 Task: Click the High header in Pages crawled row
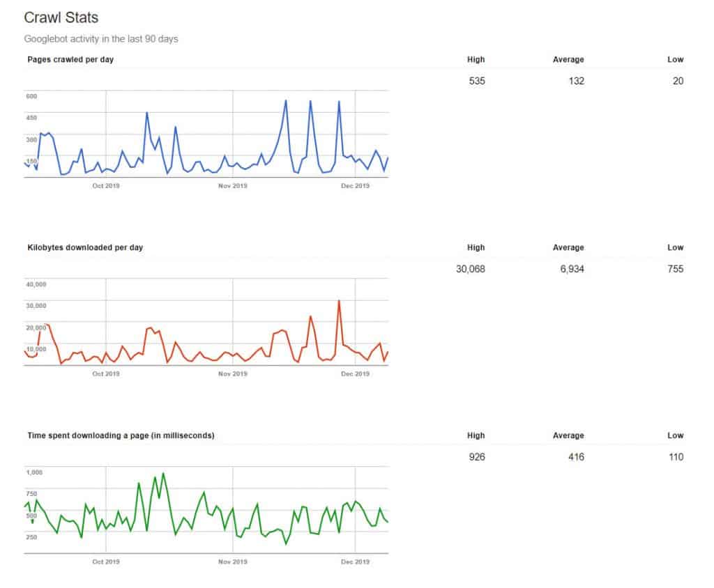pyautogui.click(x=476, y=60)
